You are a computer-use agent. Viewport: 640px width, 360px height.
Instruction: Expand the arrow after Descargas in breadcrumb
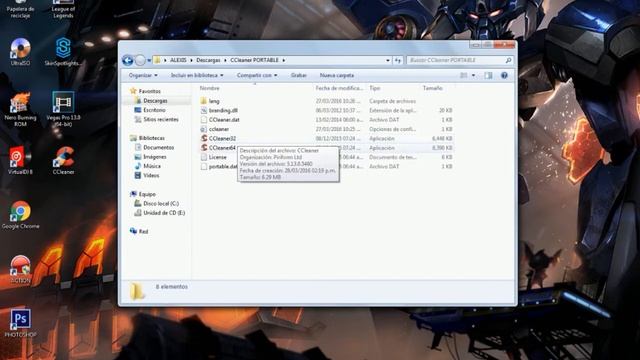coord(225,60)
